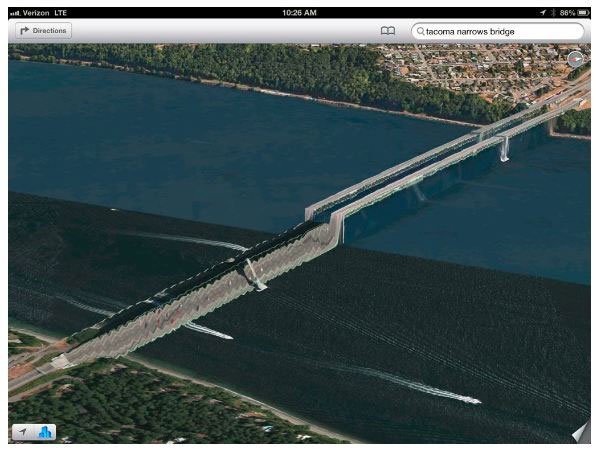
Task: Tap the bridge approach road at left shore
Action: [x=40, y=372]
